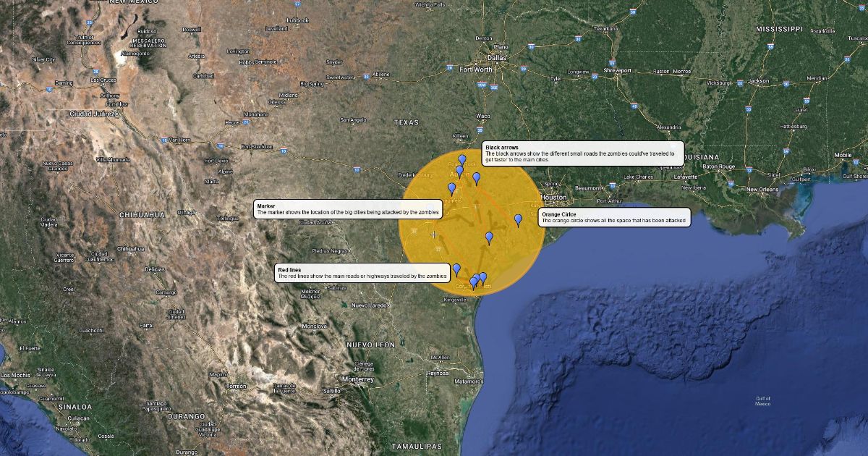Viewport: 868px width, 456px height.
Task: Click the New Orleans city label
Action: click(x=762, y=190)
